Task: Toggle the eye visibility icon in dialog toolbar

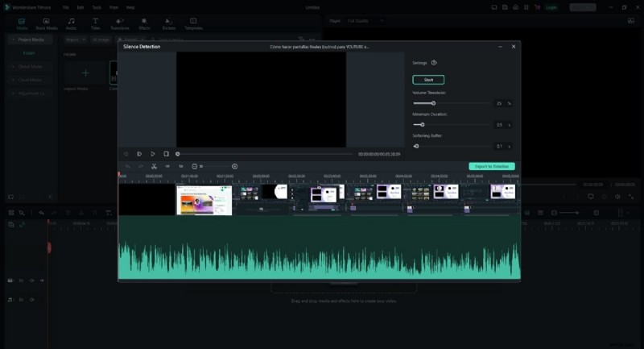Action: (x=167, y=167)
